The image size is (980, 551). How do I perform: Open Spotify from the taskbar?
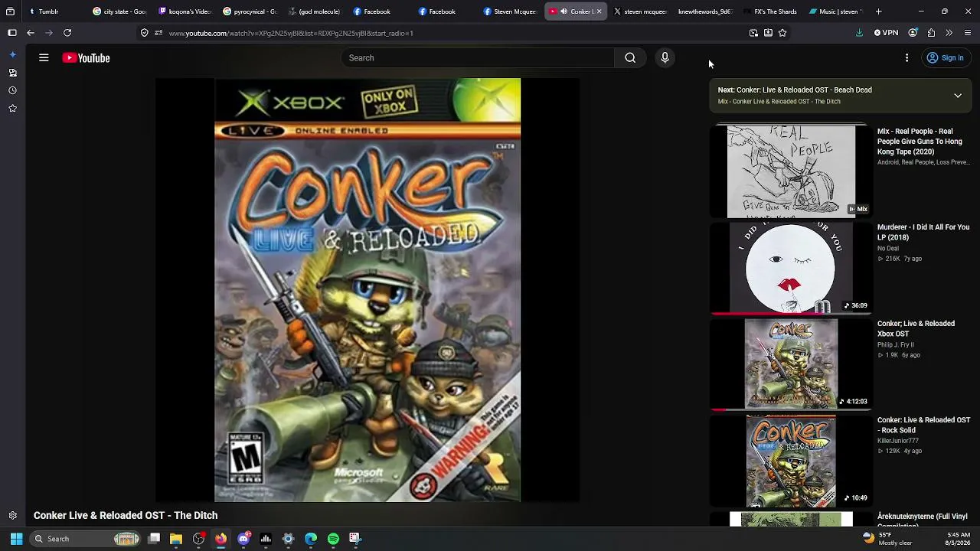click(x=333, y=539)
